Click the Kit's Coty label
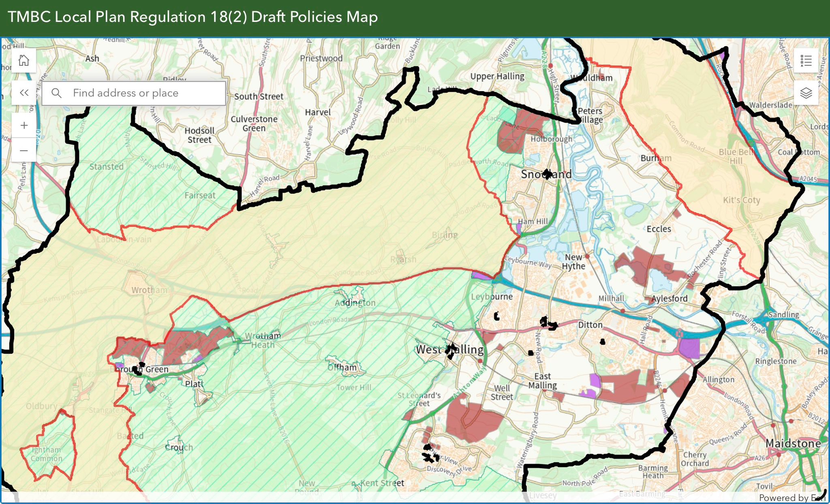Screen dimensions: 830x504 coord(741,200)
